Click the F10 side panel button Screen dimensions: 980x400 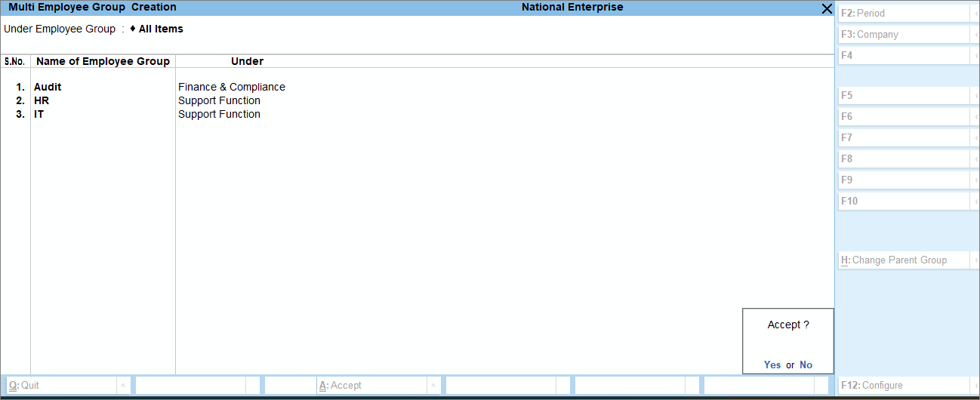pos(903,202)
